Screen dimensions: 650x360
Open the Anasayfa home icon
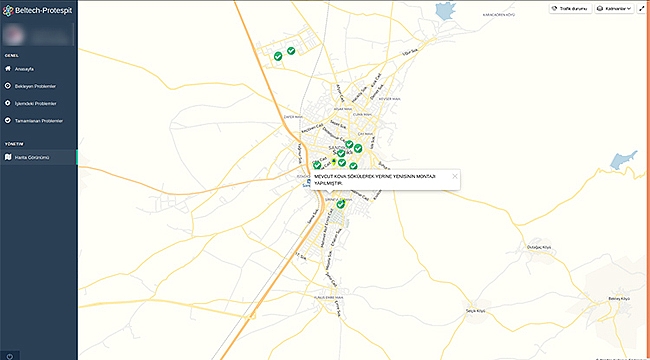pos(7,69)
